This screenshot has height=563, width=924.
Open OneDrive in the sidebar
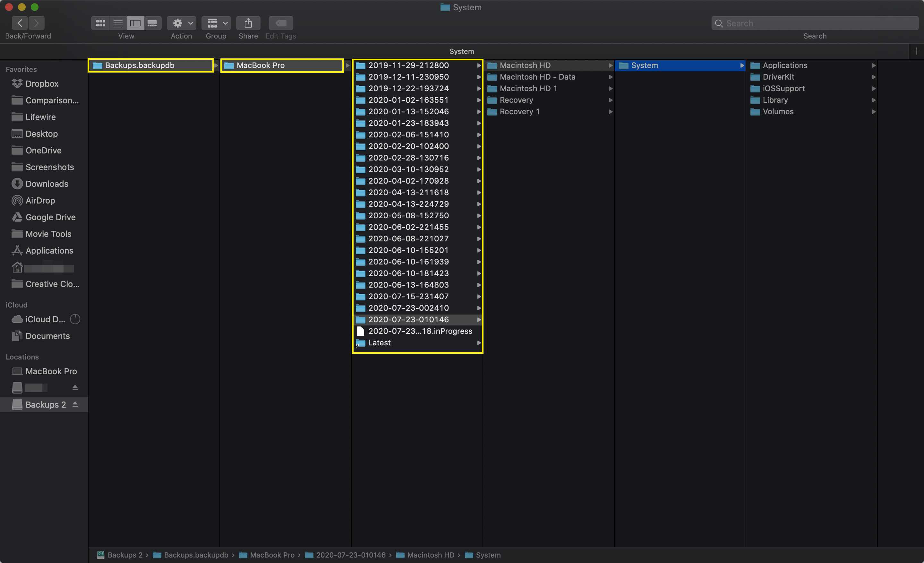(x=44, y=151)
